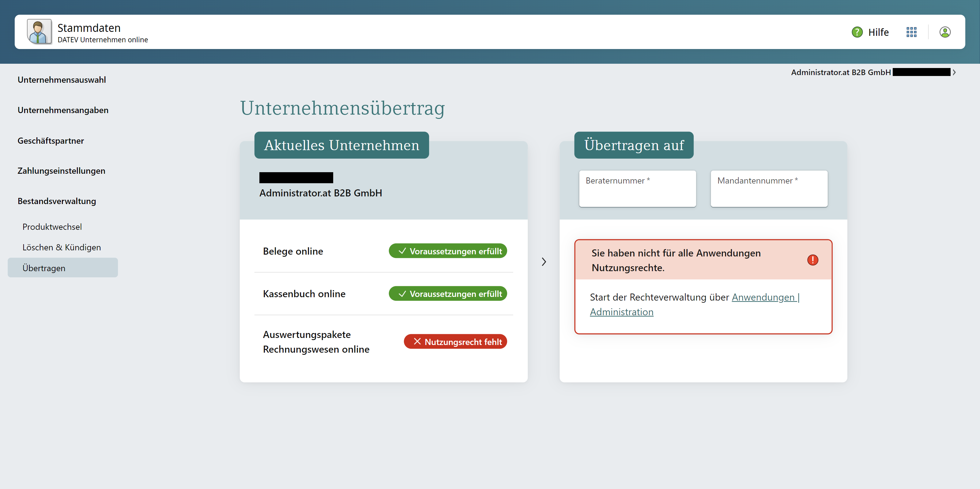
Task: Go to Geschäftspartner section
Action: [x=51, y=141]
